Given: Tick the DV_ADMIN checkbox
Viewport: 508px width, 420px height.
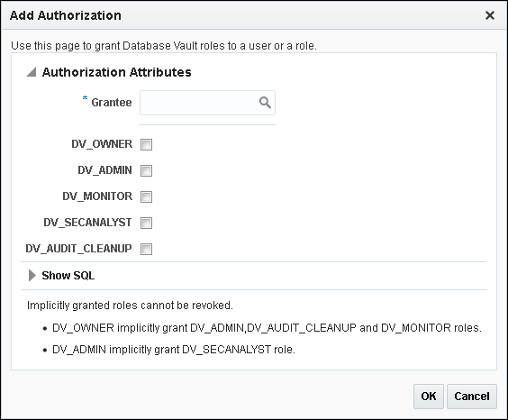Looking at the screenshot, I should coord(146,170).
